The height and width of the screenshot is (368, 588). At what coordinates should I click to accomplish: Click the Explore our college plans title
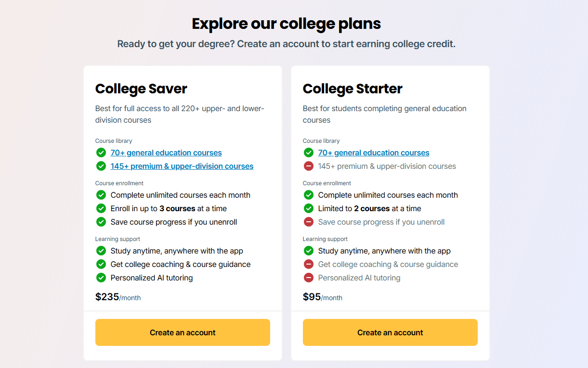coord(287,23)
